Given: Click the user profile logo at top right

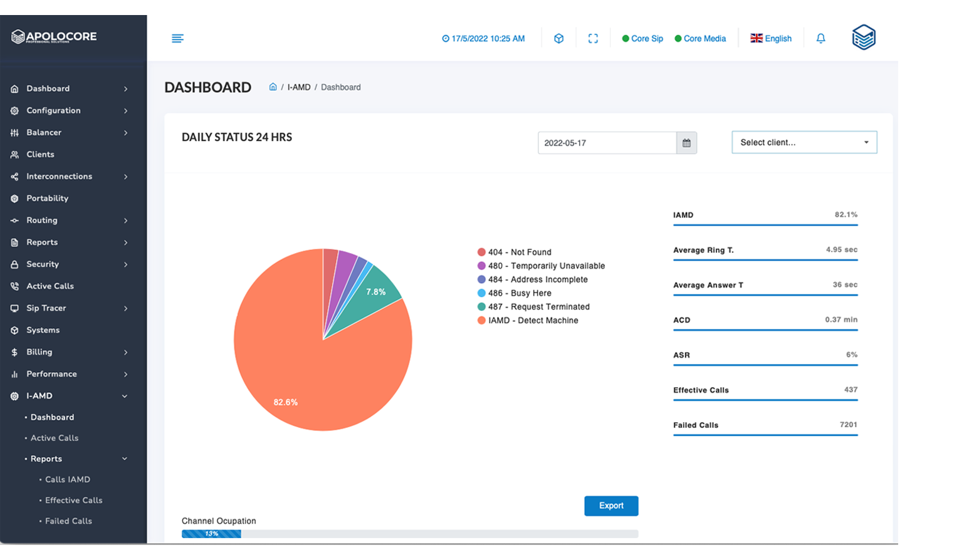Looking at the screenshot, I should point(863,38).
